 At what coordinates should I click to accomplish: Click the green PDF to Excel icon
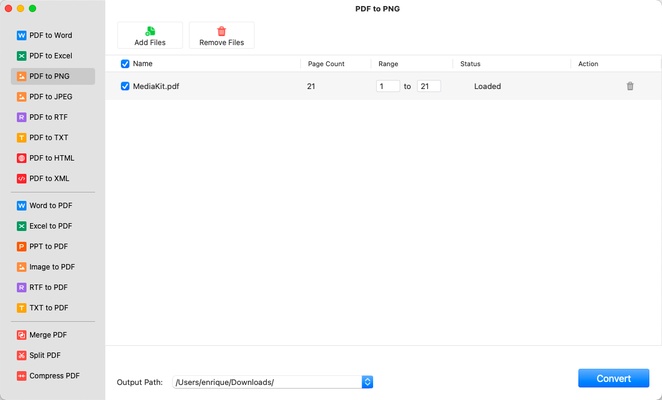tap(21, 56)
